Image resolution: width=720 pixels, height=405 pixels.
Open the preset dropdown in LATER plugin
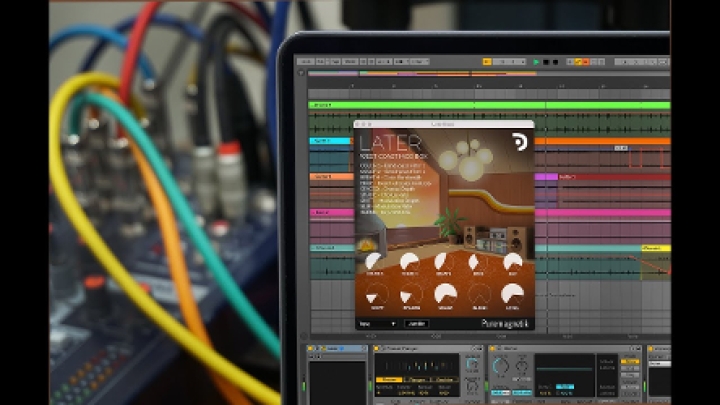(377, 324)
